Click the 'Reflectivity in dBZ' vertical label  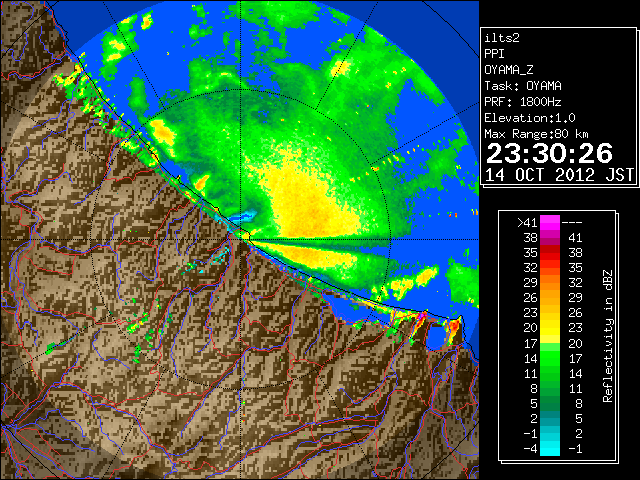tap(607, 336)
